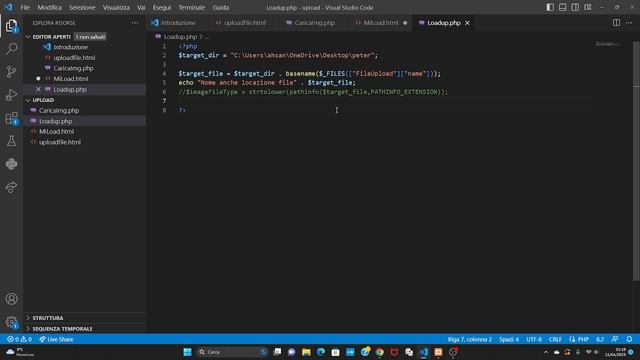Toggle secondary side bar layout icon

(575, 7)
